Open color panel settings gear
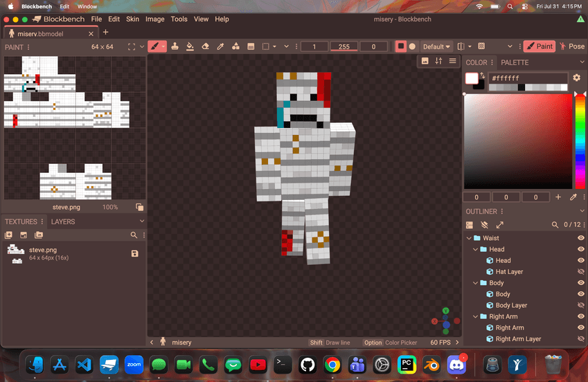This screenshot has height=382, width=588. [x=577, y=78]
